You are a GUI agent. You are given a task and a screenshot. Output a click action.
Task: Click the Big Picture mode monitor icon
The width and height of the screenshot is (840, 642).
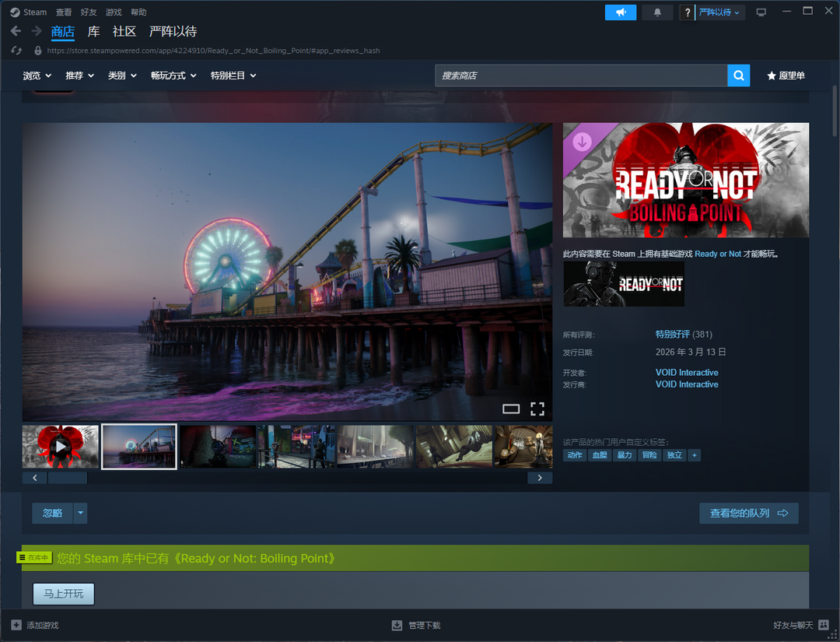click(761, 12)
